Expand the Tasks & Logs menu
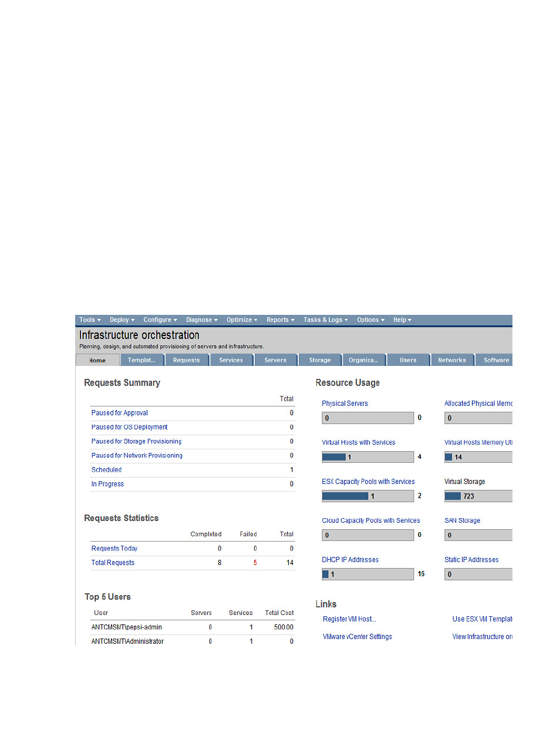The width and height of the screenshot is (560, 746). (326, 320)
